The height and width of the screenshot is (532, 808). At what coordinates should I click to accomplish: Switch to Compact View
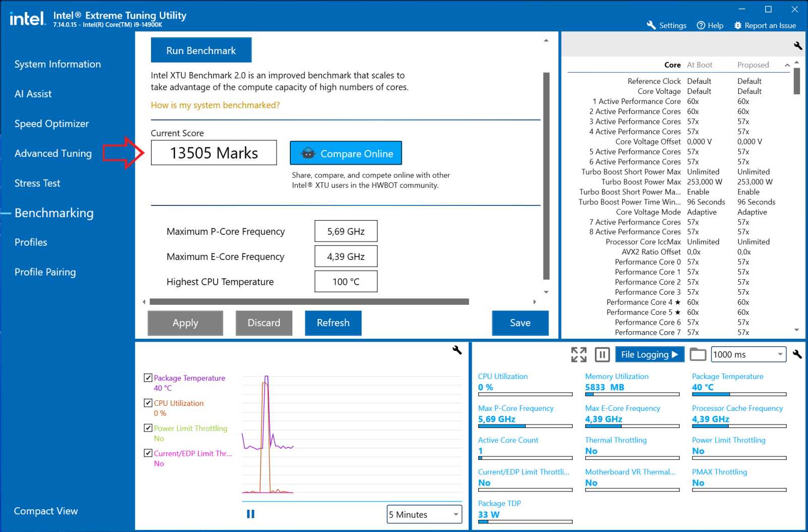tap(46, 511)
